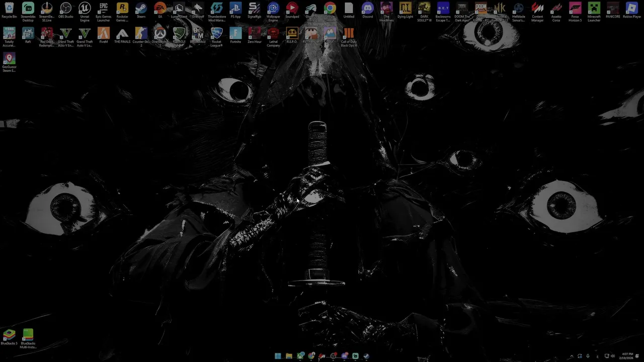Launch BlueStacks 5 shortcut
The width and height of the screenshot is (644, 362).
9,337
